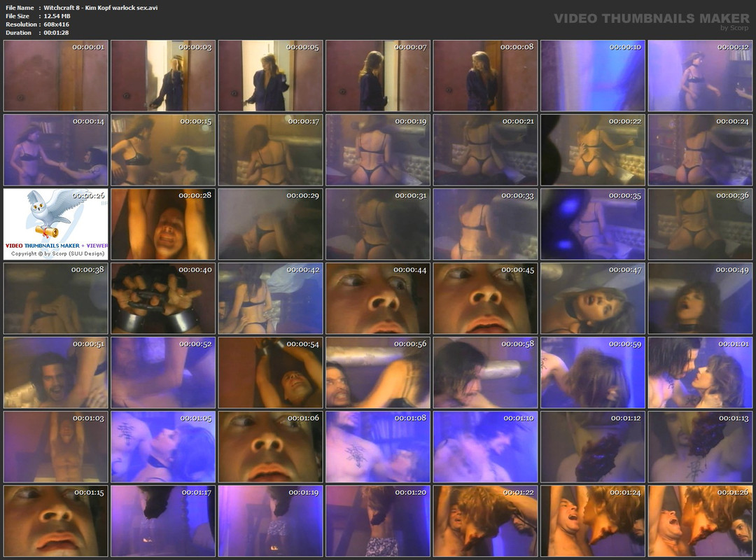The height and width of the screenshot is (560, 756).
Task: Click the Duration value 00:01:28
Action: [56, 33]
